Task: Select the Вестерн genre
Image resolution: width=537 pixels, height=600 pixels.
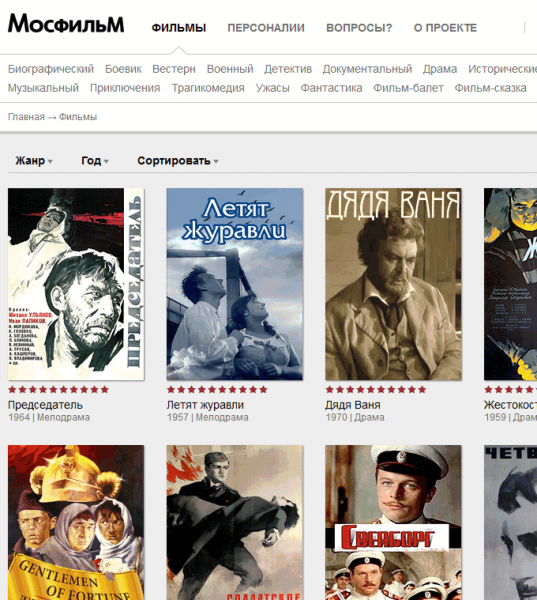Action: (x=174, y=69)
